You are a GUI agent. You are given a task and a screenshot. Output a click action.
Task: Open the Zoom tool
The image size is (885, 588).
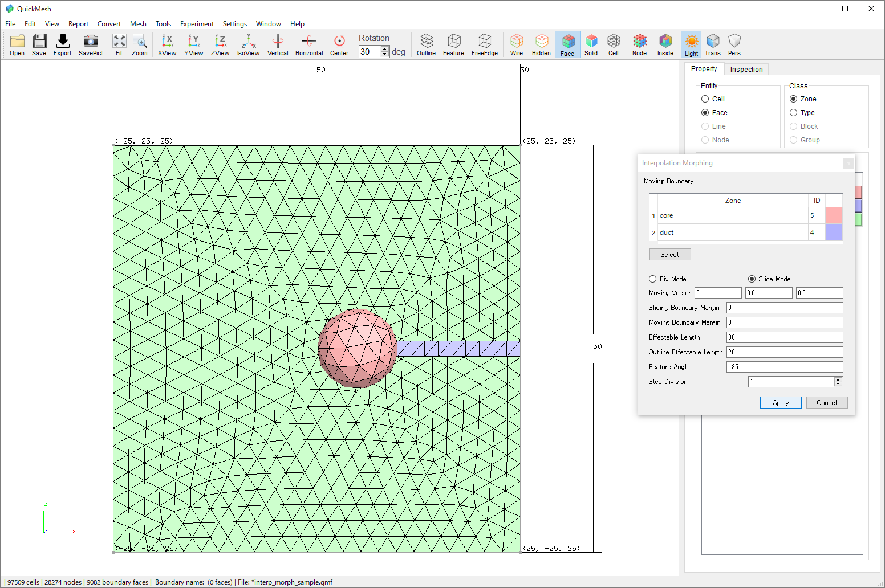pyautogui.click(x=140, y=44)
